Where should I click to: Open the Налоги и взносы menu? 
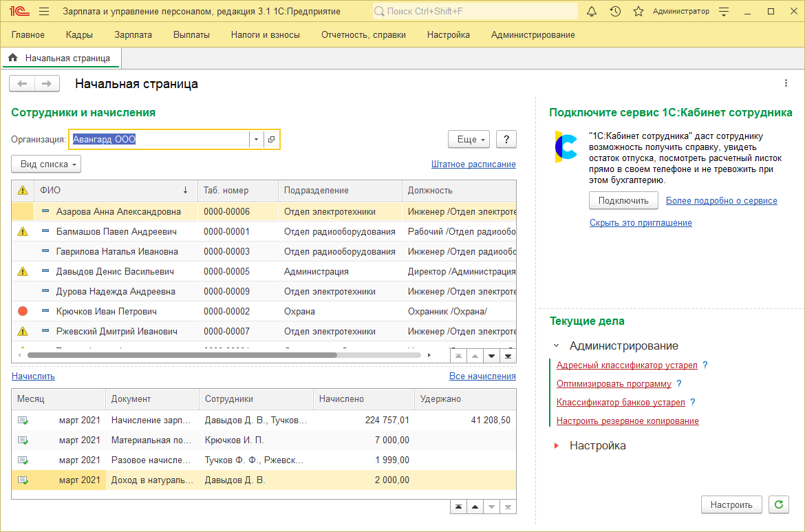[x=265, y=35]
